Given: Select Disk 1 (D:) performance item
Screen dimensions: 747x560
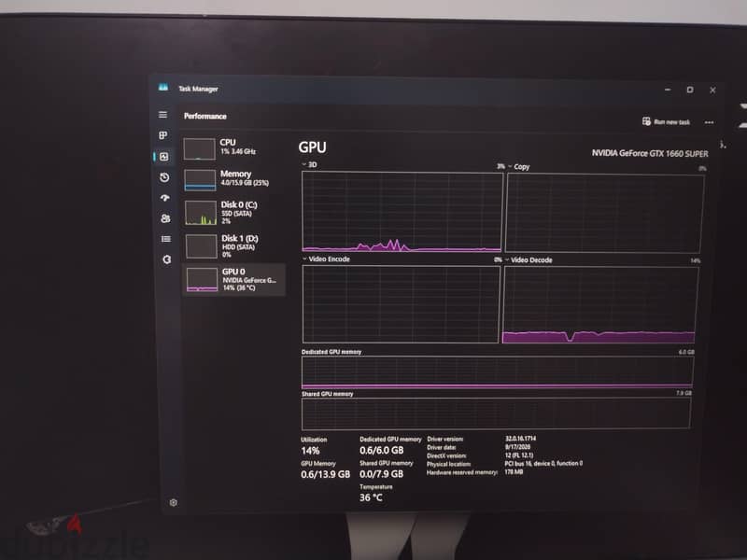Looking at the screenshot, I should pos(234,245).
